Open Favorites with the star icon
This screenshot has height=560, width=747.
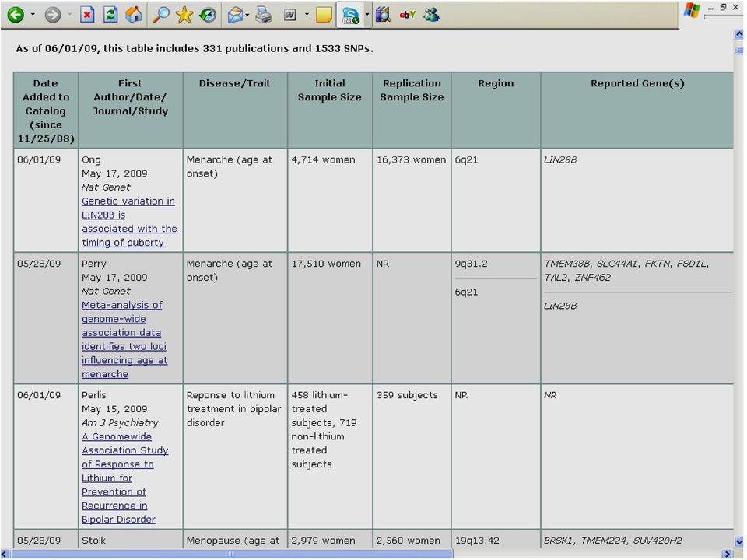pyautogui.click(x=184, y=15)
